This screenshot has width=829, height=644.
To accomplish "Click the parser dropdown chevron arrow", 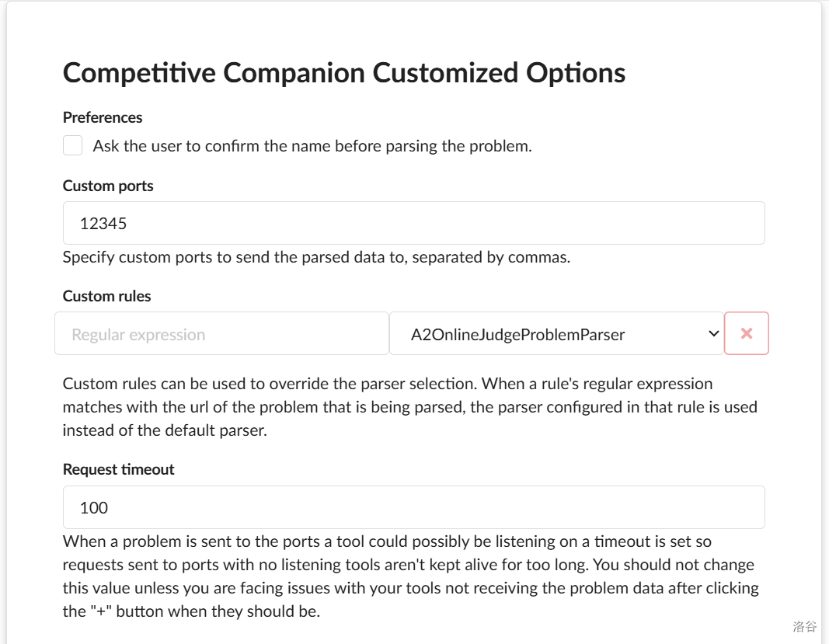I will pos(713,334).
